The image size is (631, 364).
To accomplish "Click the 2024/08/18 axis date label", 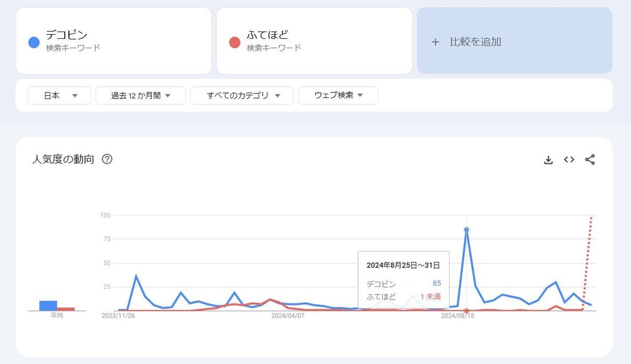I will (457, 316).
